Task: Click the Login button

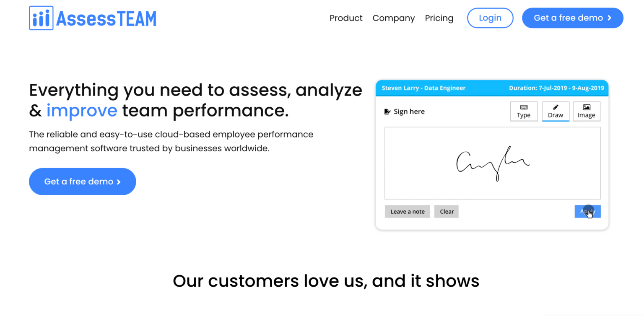Action: point(490,18)
